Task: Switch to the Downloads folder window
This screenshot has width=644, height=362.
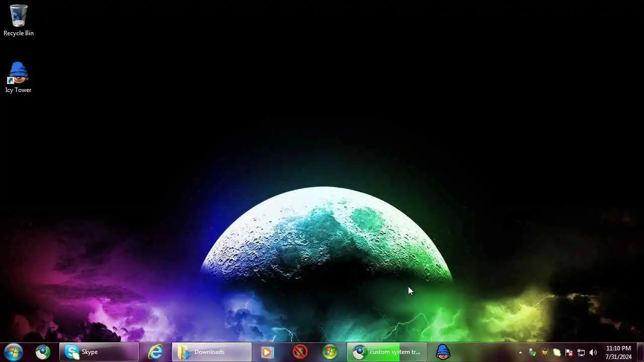Action: (212, 352)
